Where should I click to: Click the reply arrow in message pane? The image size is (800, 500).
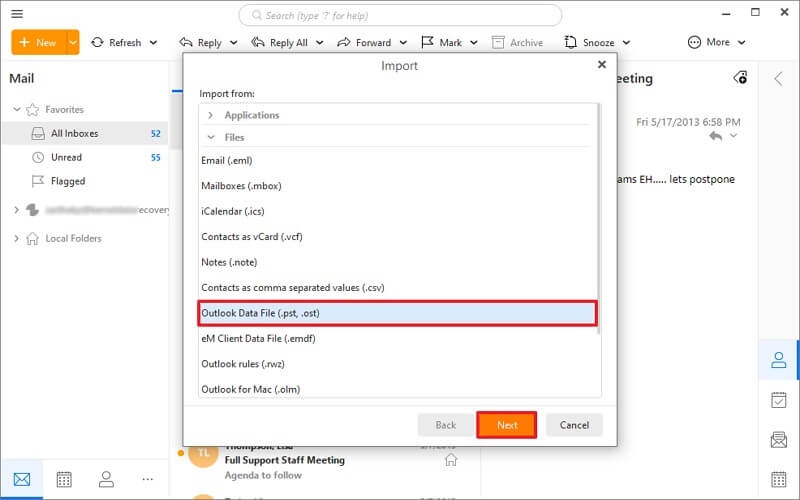[x=716, y=136]
